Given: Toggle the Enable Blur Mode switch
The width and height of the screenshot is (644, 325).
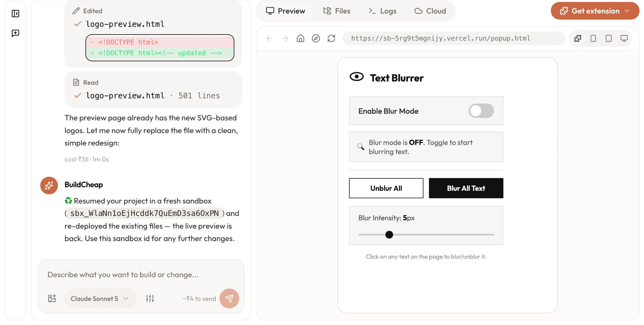Looking at the screenshot, I should click(x=481, y=111).
